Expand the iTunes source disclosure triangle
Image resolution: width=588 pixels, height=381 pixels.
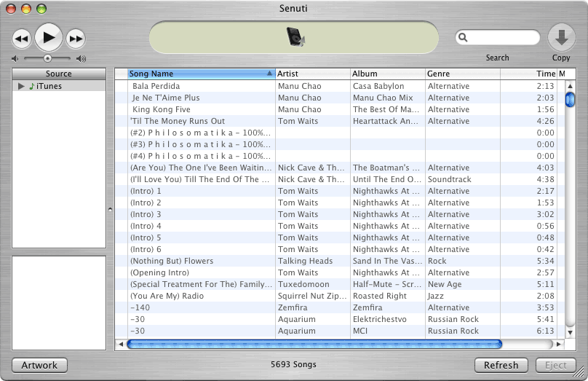pos(21,86)
